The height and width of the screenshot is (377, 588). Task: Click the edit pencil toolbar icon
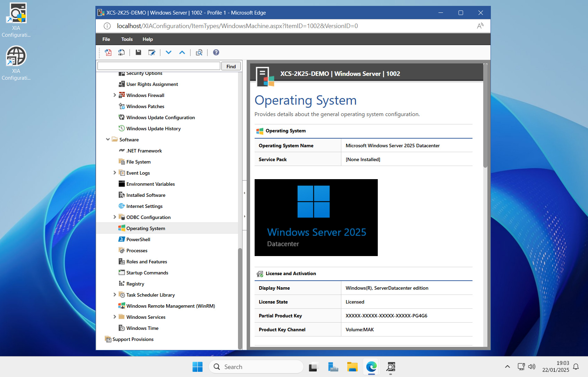(x=152, y=52)
